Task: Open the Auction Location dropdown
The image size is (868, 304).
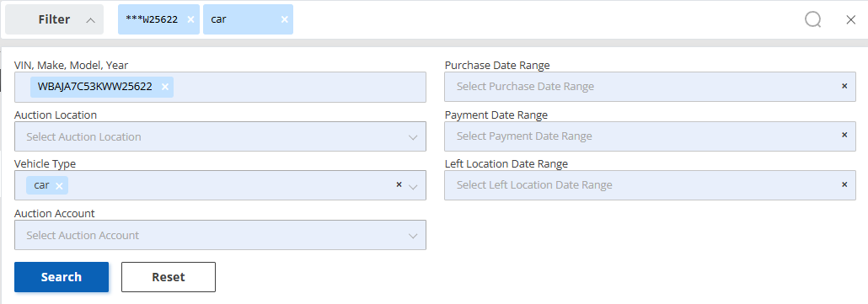Action: click(220, 136)
